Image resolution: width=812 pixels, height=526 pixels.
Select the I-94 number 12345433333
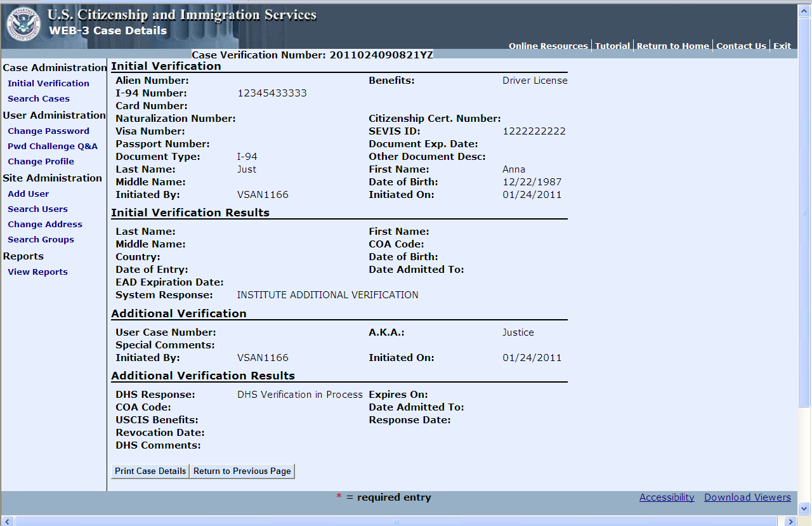click(272, 93)
